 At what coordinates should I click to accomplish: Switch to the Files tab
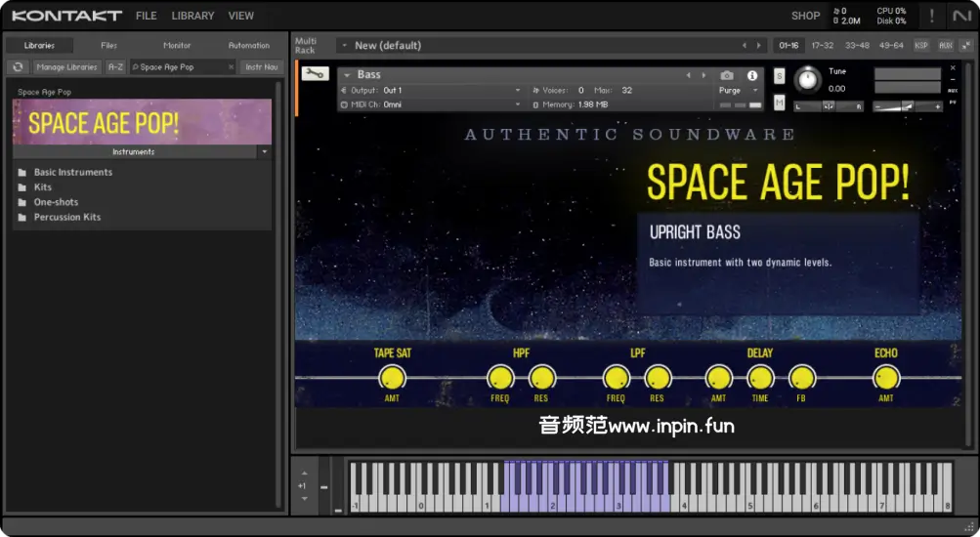coord(108,45)
